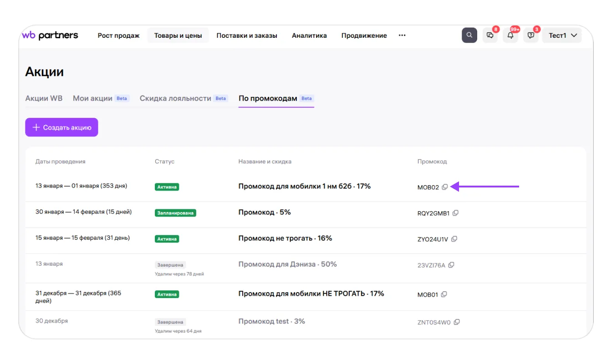612x364 pixels.
Task: Click the wb partners logo
Action: coord(50,35)
